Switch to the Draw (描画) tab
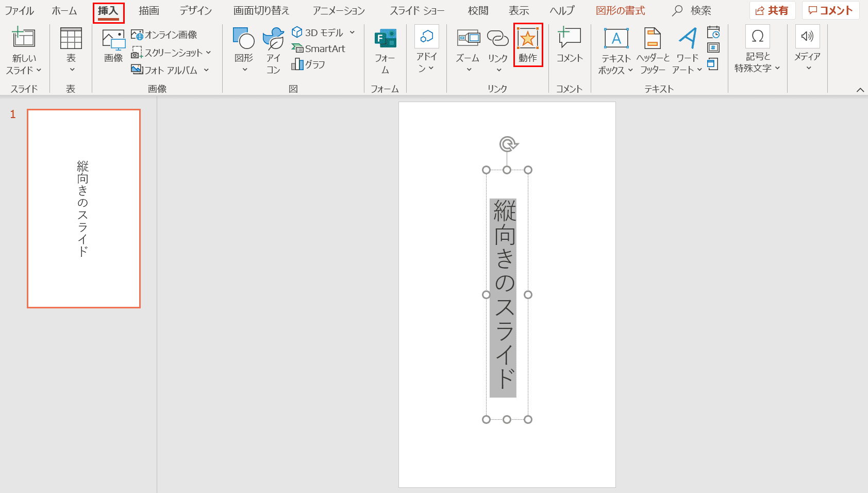Screen dimensions: 868x493 pyautogui.click(x=149, y=11)
